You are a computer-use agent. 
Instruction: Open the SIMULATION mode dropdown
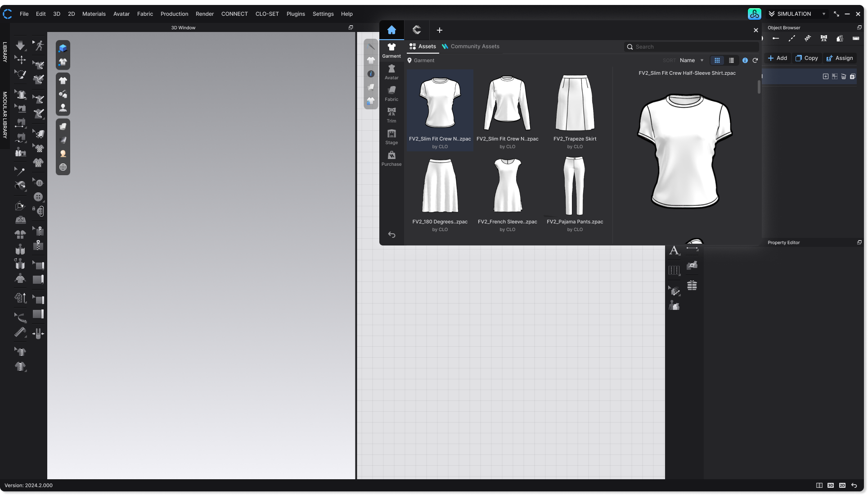[x=797, y=14]
